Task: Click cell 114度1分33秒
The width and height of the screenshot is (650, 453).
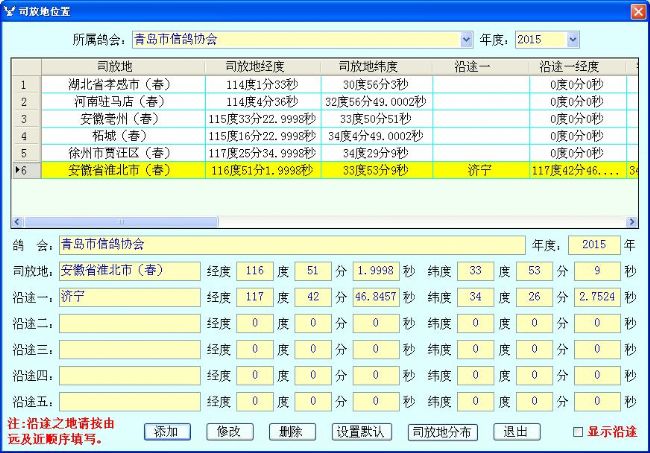Action: [263, 85]
